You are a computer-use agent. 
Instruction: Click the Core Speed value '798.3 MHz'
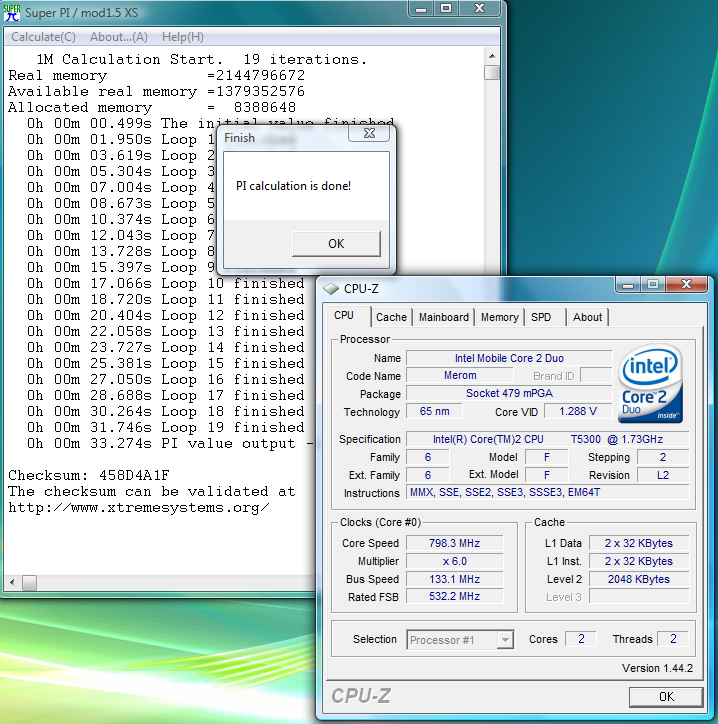click(x=454, y=543)
